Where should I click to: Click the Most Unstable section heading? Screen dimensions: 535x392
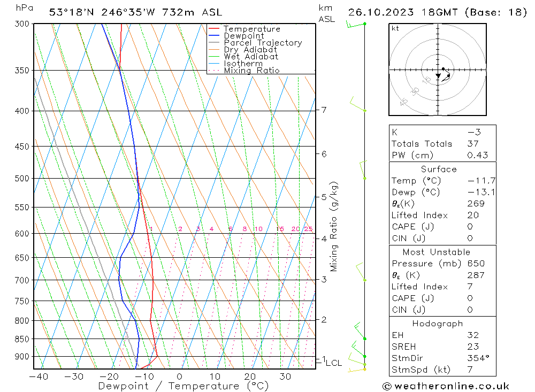437,252
